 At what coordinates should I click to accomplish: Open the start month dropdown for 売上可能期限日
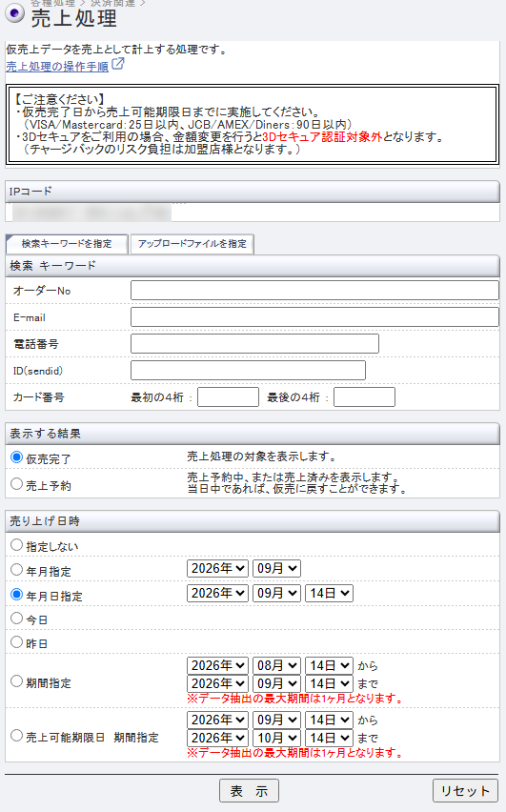click(276, 720)
